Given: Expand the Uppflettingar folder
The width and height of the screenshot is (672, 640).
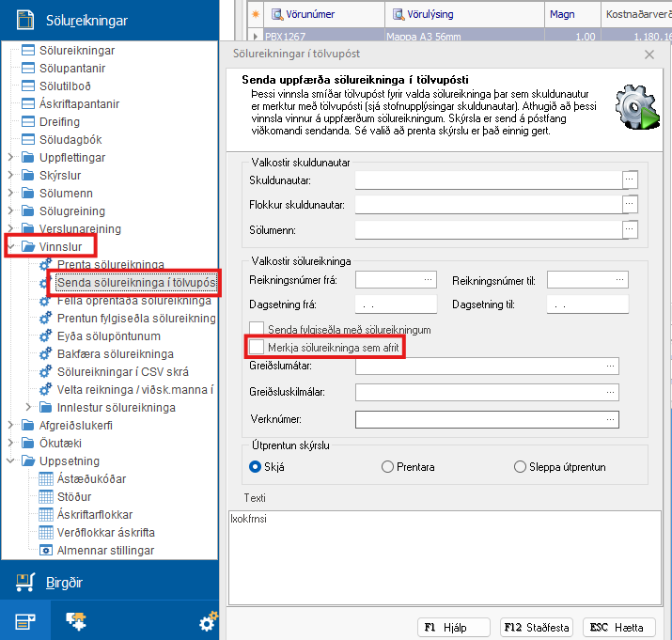Looking at the screenshot, I should tap(10, 157).
